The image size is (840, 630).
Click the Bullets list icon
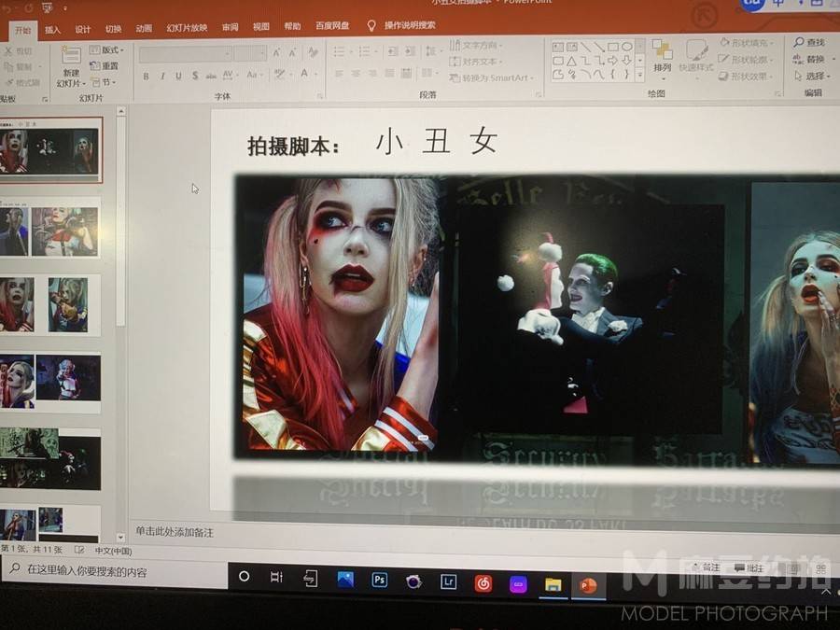(x=339, y=52)
